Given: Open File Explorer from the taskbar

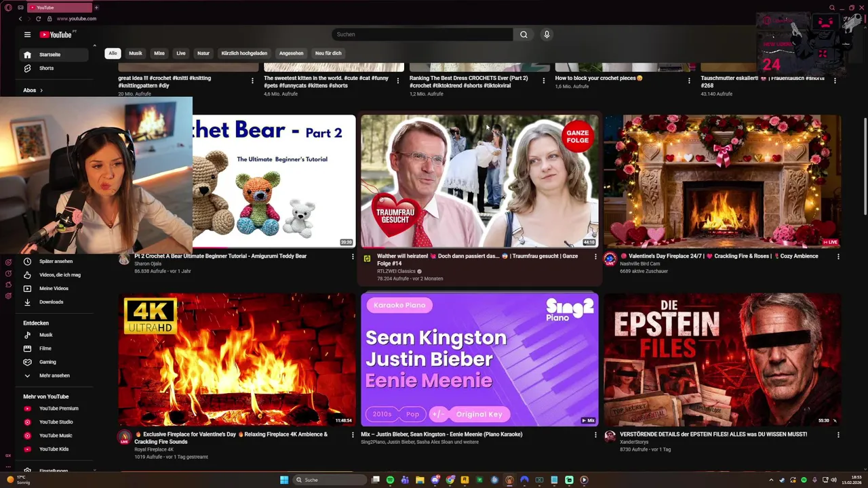Looking at the screenshot, I should point(420,480).
